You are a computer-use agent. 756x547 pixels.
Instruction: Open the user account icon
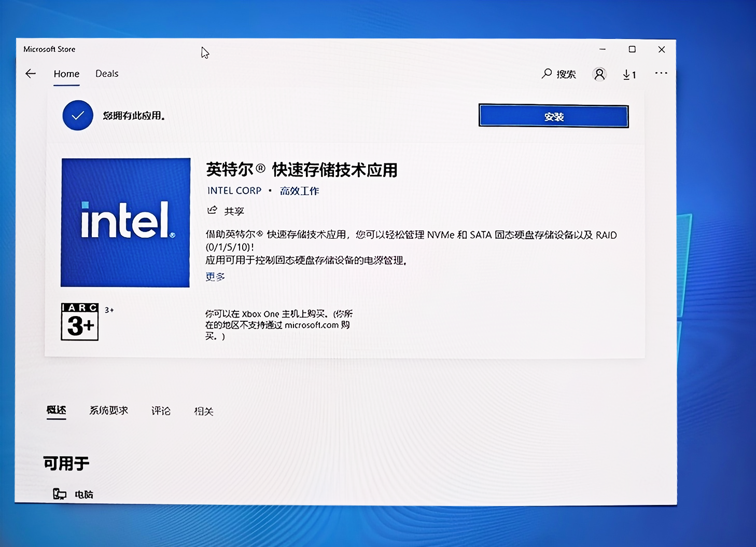coord(599,74)
